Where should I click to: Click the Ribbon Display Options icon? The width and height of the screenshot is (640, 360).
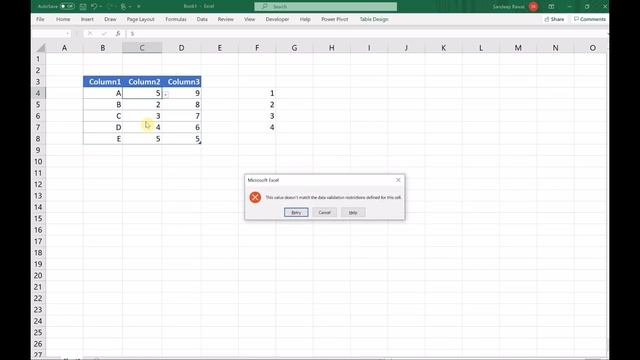[551, 7]
